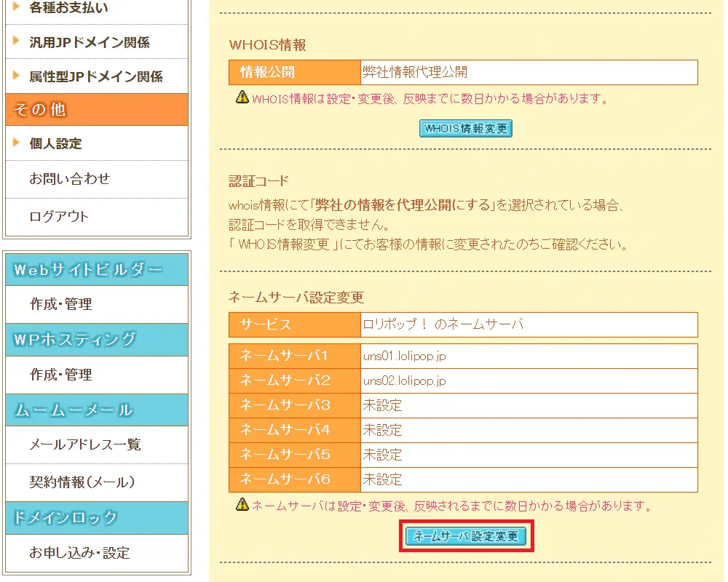This screenshot has width=728, height=582.
Task: Click the uns01.lolipop.jp name server value
Action: click(405, 356)
